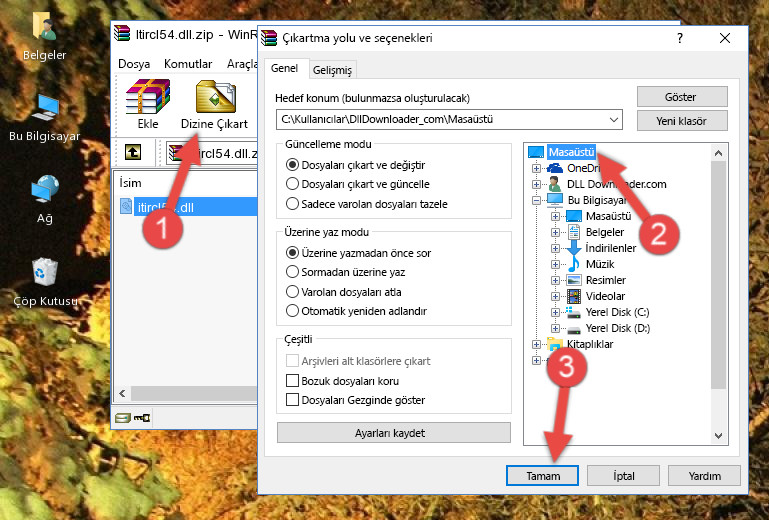Switch to the Gelişmiş tab
The height and width of the screenshot is (520, 769).
[x=332, y=70]
